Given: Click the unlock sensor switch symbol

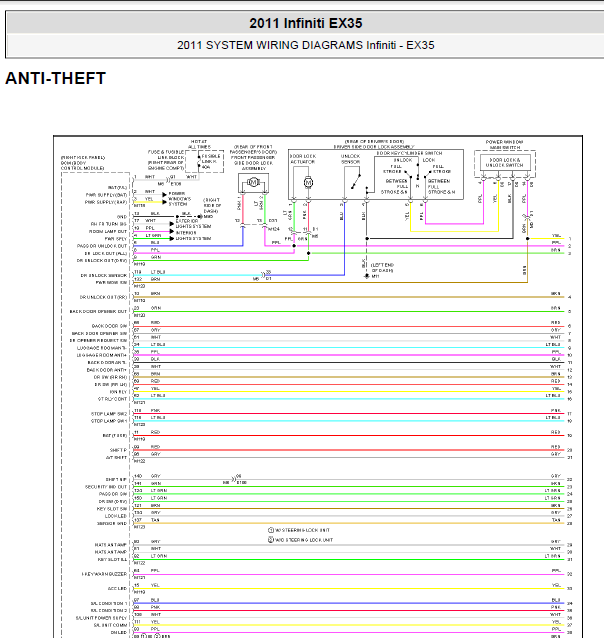Looking at the screenshot, I should (356, 181).
